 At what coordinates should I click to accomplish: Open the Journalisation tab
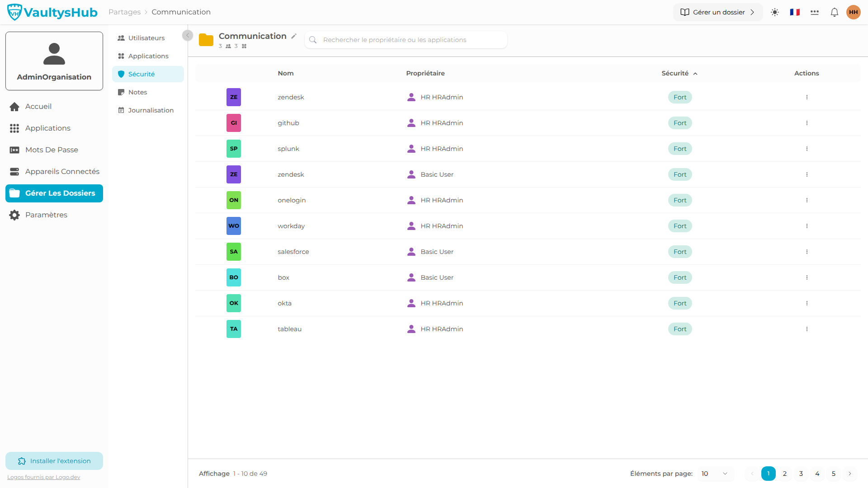(x=148, y=110)
